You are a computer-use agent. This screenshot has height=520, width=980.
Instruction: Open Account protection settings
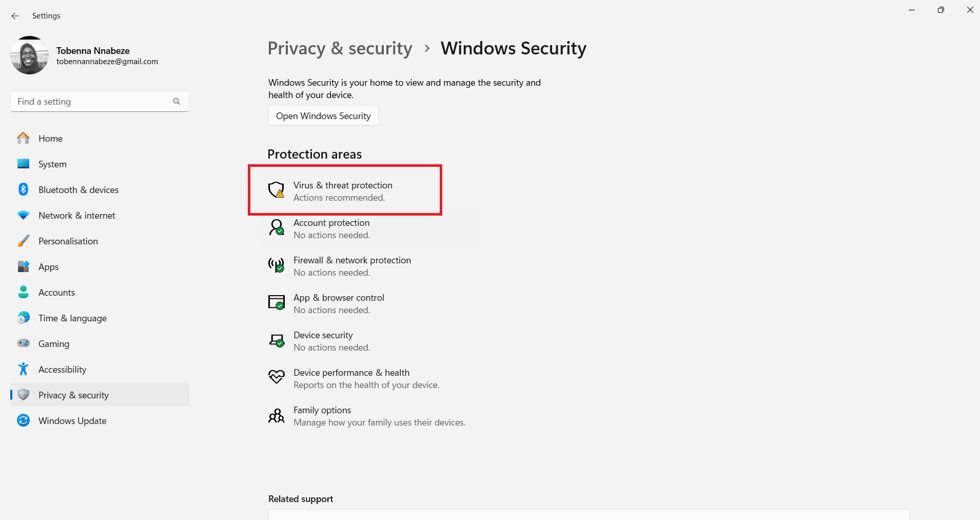tap(331, 228)
